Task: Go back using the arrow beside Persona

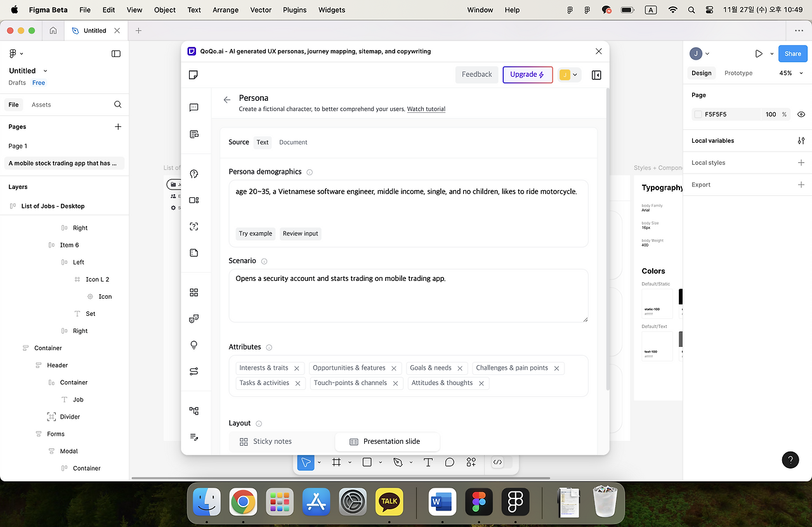Action: 227,100
